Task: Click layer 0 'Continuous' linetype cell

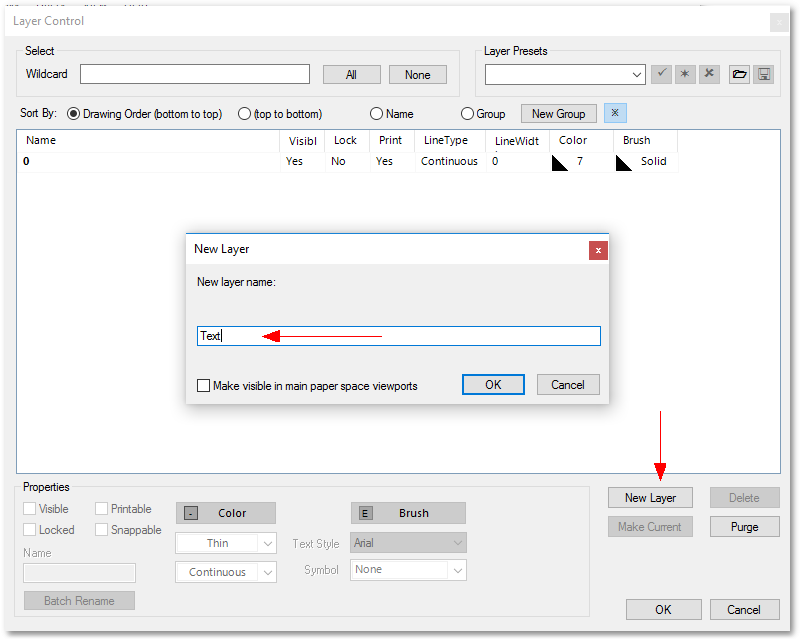Action: (x=450, y=162)
